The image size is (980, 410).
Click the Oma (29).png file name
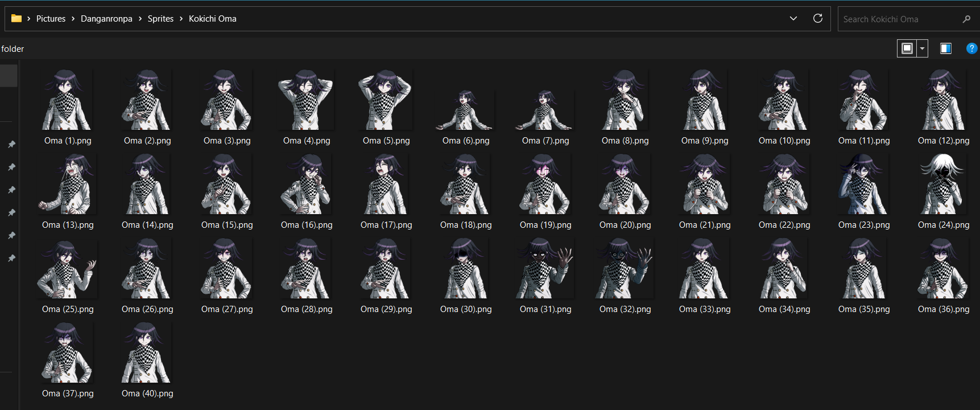click(x=386, y=309)
